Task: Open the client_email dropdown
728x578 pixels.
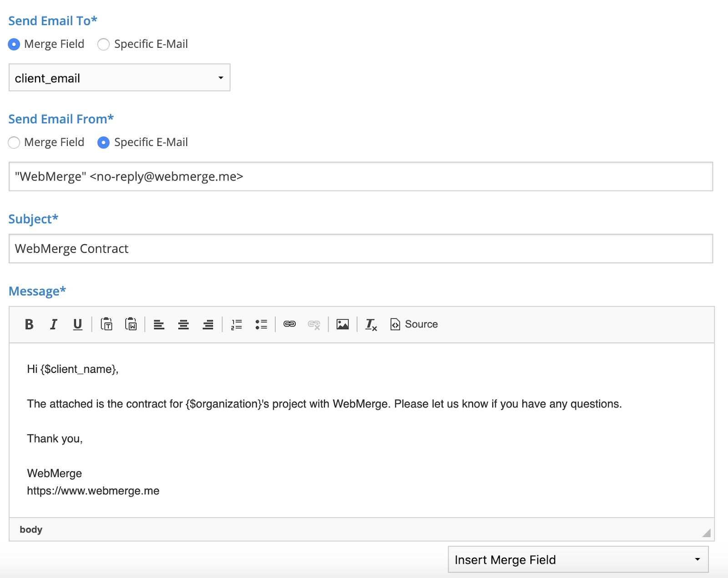Action: 120,78
